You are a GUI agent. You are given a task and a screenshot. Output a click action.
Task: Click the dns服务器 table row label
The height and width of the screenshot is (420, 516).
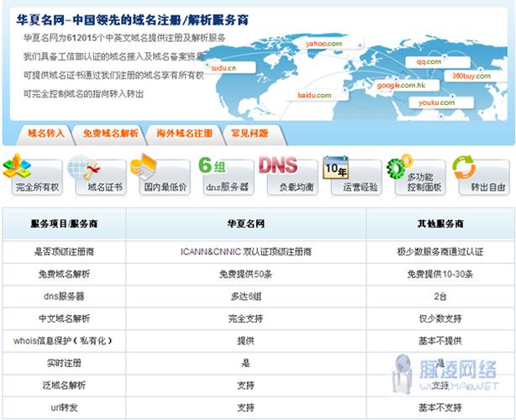click(x=64, y=297)
